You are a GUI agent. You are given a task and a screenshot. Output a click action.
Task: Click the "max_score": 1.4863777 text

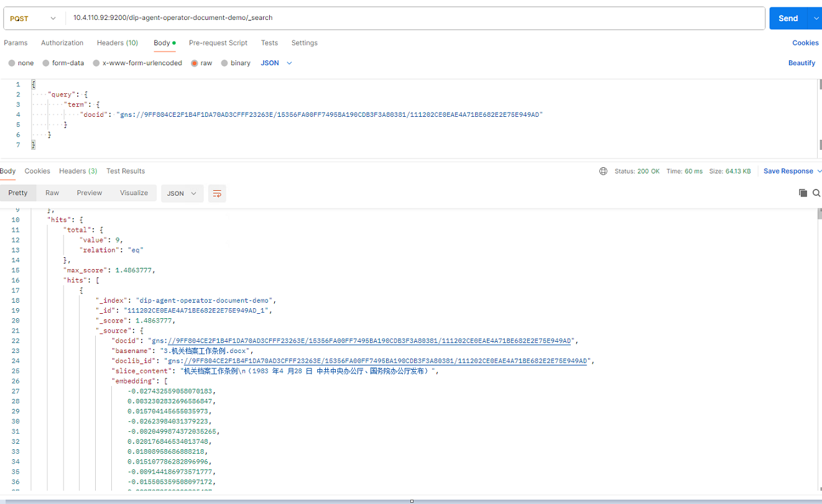click(x=109, y=270)
